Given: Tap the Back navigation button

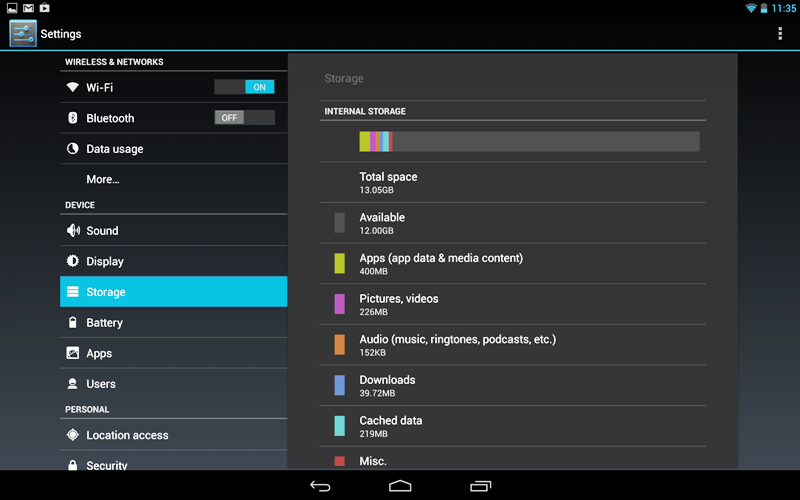Looking at the screenshot, I should tap(320, 486).
